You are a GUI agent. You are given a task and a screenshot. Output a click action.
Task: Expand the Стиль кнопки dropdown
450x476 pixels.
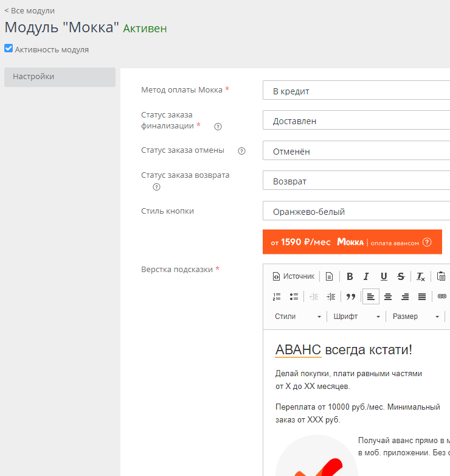(x=356, y=211)
